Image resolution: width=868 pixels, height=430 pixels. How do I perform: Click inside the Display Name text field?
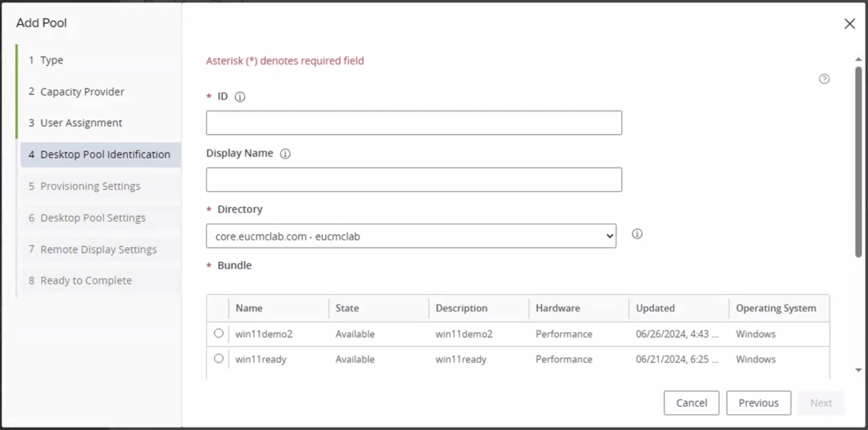tap(413, 179)
